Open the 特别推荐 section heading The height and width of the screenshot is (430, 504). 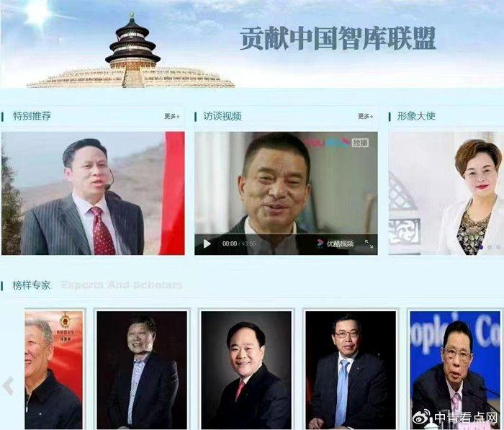32,116
